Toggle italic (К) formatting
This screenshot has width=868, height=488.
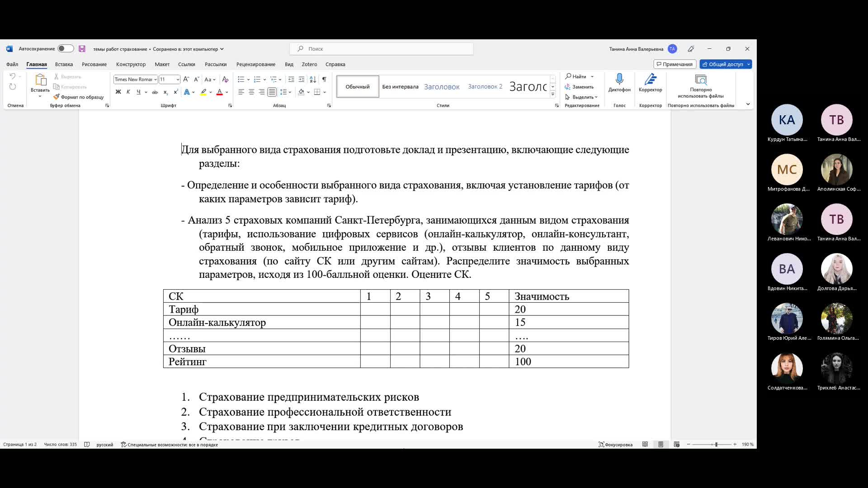[x=128, y=92]
